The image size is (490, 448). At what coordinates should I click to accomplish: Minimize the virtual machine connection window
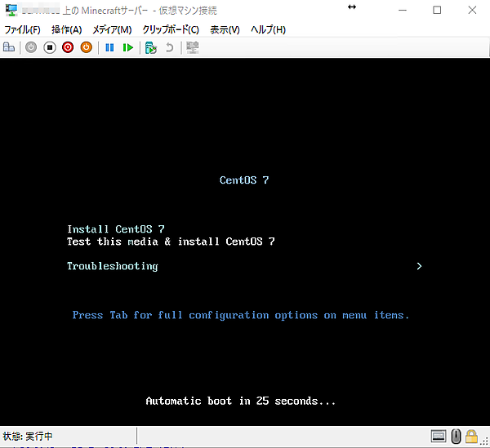tap(403, 11)
